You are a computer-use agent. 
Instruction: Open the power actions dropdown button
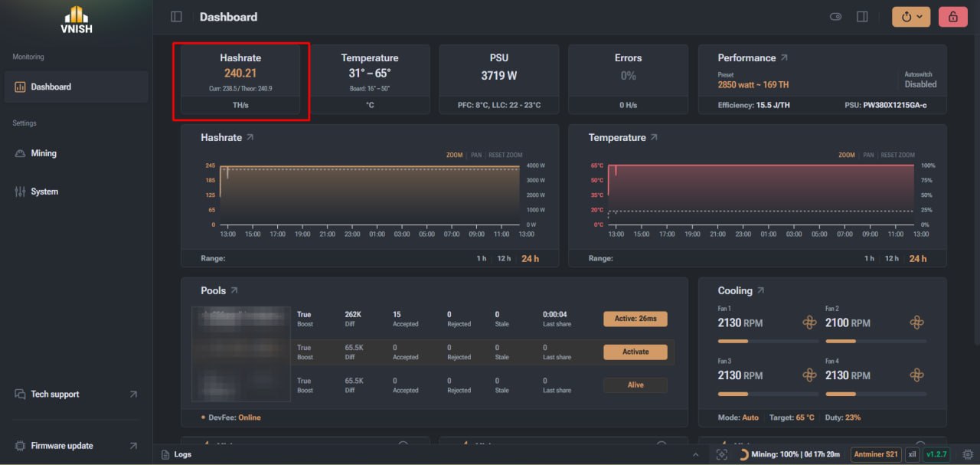(x=911, y=17)
